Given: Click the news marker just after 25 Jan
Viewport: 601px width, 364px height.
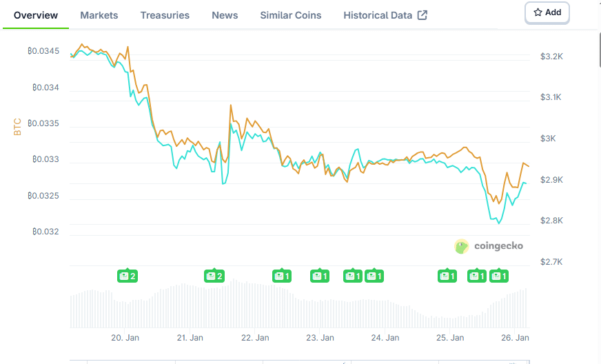Looking at the screenshot, I should click(477, 276).
